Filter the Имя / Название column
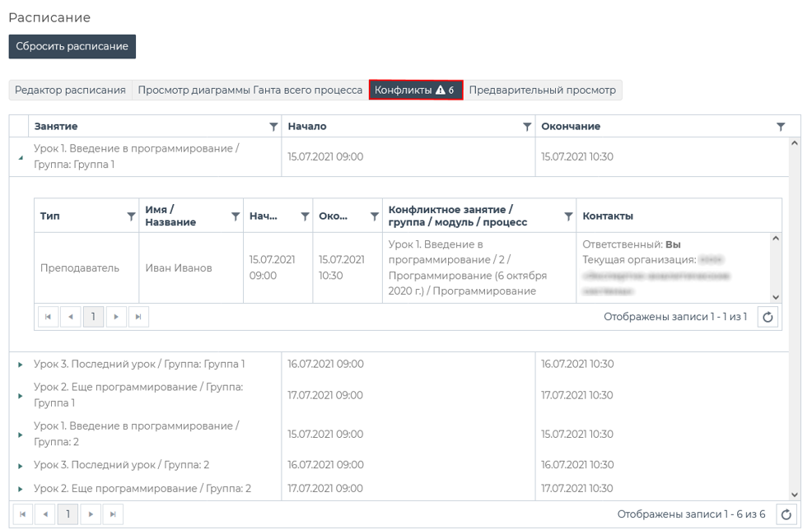 point(236,216)
